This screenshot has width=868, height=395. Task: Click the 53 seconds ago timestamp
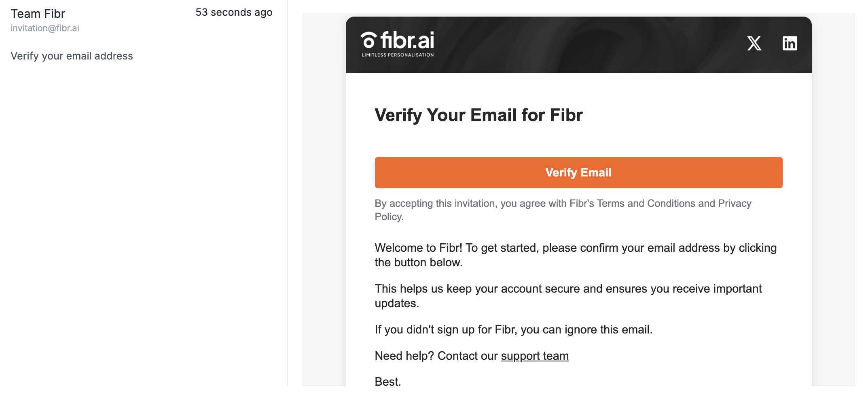click(x=234, y=13)
